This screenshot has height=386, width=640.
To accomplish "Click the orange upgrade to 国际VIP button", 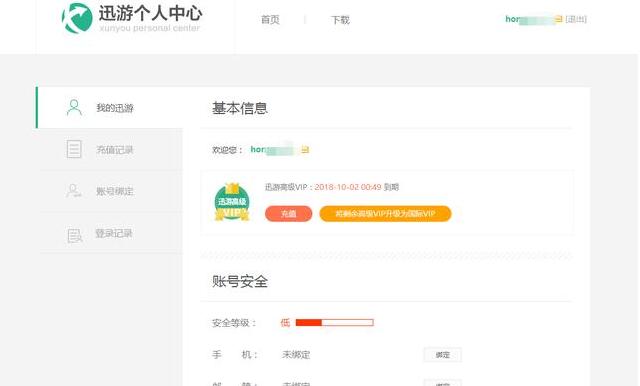I will point(385,213).
